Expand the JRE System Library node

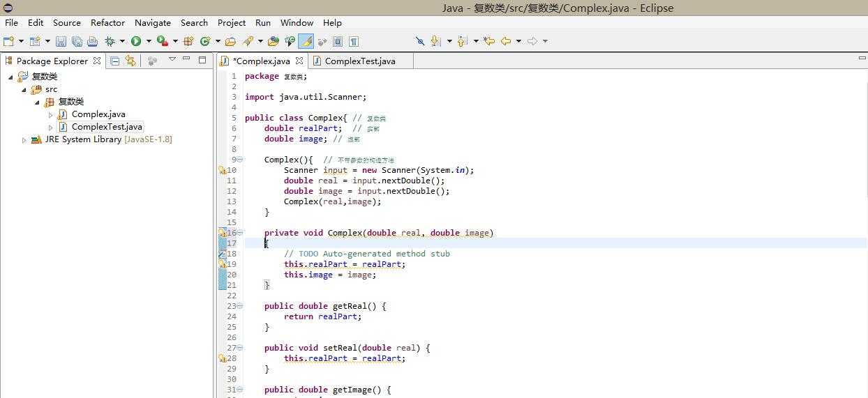24,139
